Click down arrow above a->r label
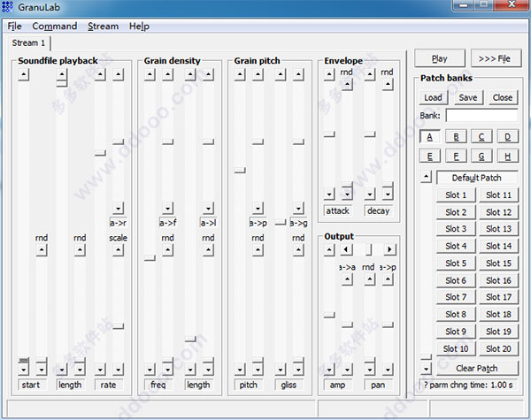 pos(119,208)
